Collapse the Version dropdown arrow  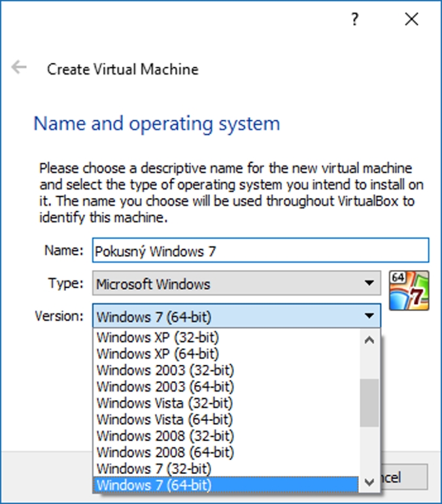coord(370,317)
